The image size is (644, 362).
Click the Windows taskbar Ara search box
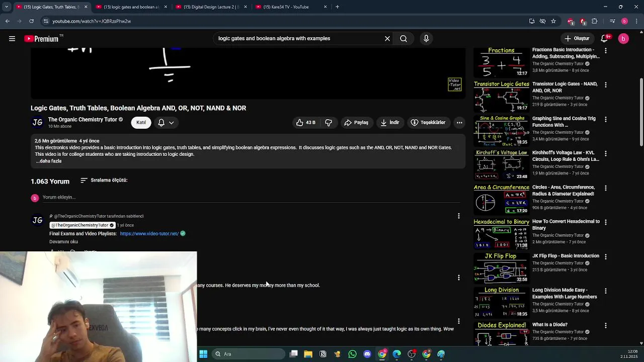coord(249,354)
